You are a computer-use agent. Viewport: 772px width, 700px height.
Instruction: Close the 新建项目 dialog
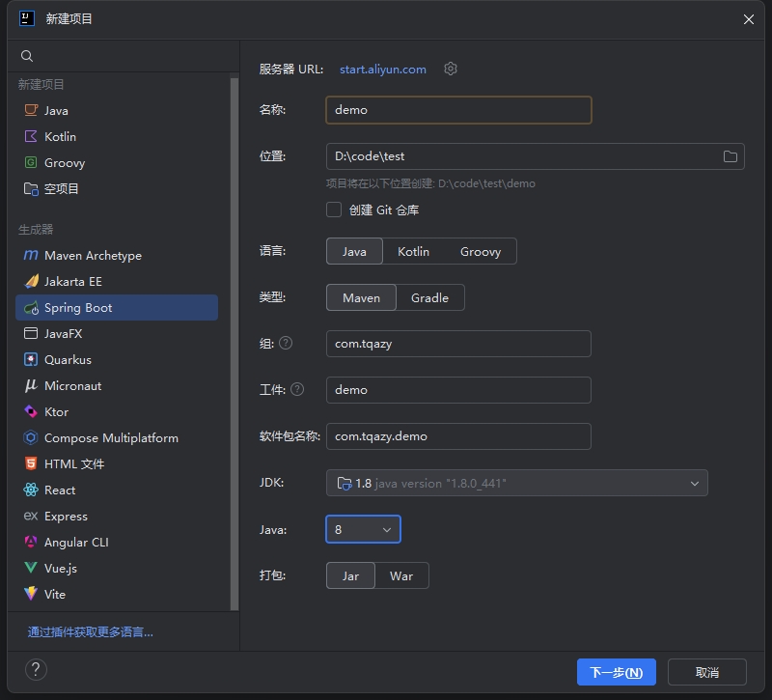point(749,19)
